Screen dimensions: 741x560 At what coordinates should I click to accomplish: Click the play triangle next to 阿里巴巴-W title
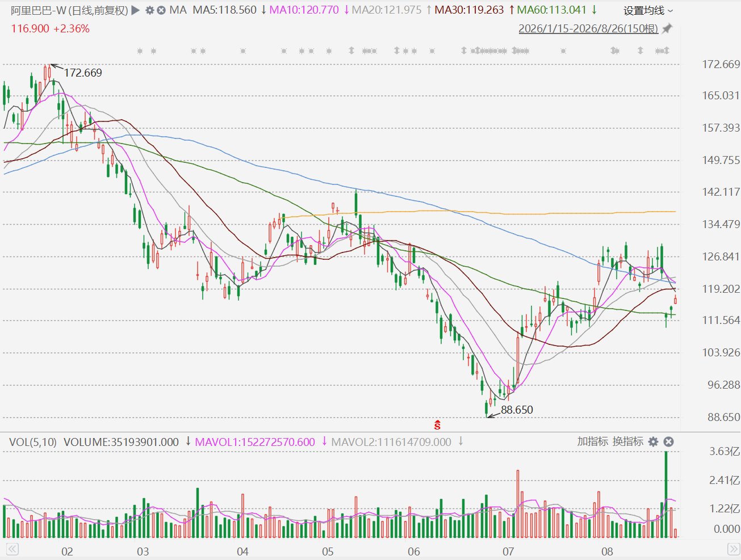pyautogui.click(x=136, y=10)
